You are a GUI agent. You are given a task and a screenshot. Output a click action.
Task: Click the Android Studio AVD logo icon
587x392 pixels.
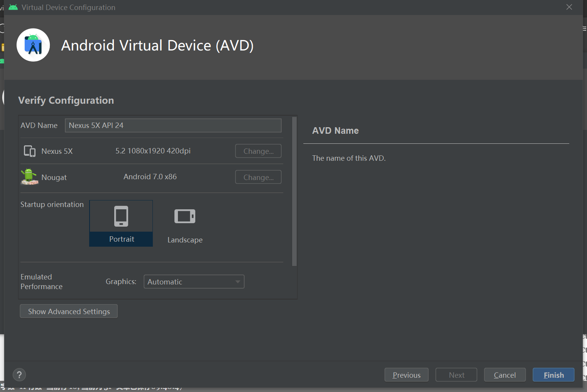pos(33,45)
